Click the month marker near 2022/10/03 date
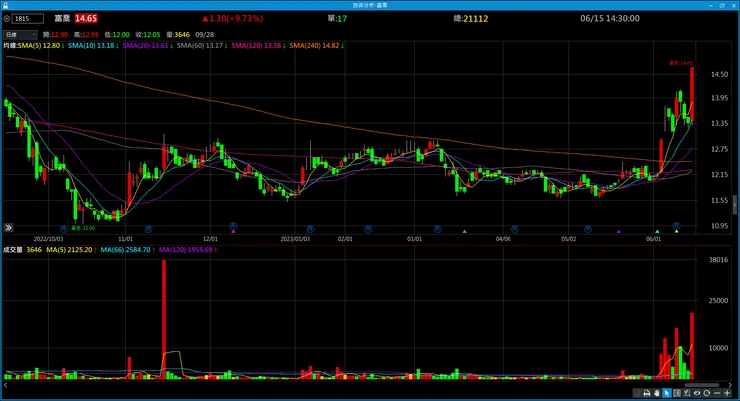This screenshot has width=740, height=401. (64, 229)
